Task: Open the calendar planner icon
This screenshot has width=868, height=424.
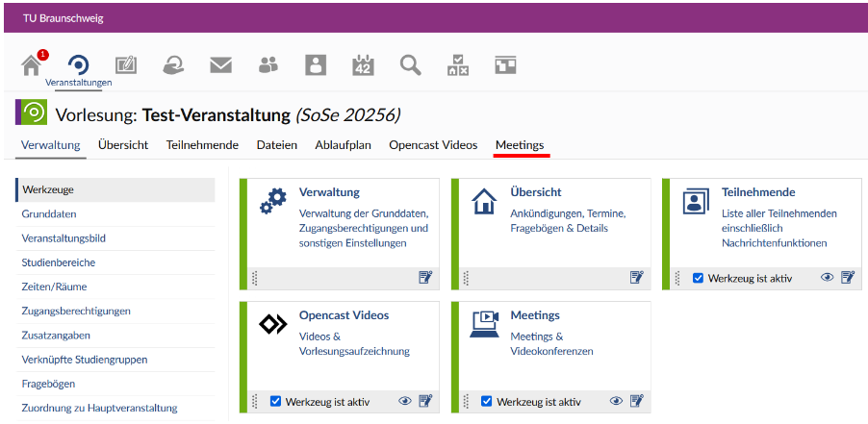Action: (363, 65)
